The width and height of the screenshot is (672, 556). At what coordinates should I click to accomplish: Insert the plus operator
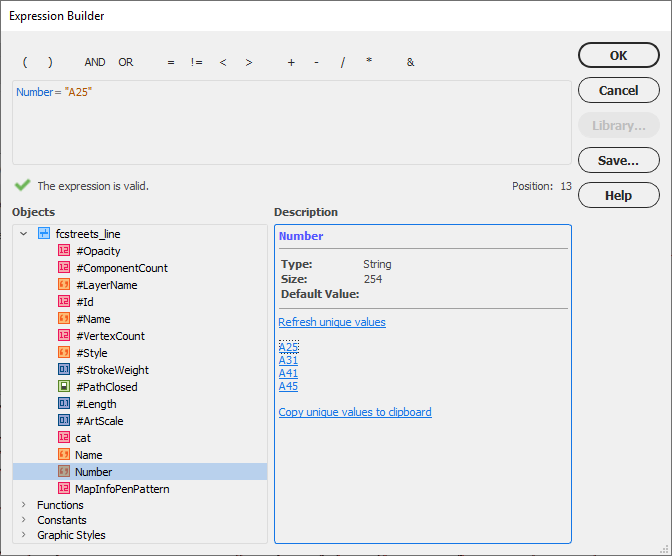(291, 63)
